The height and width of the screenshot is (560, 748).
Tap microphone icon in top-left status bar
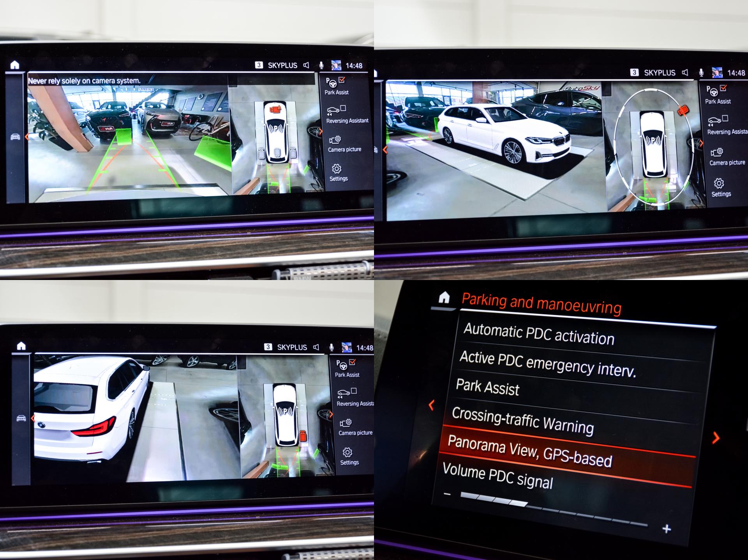point(321,65)
